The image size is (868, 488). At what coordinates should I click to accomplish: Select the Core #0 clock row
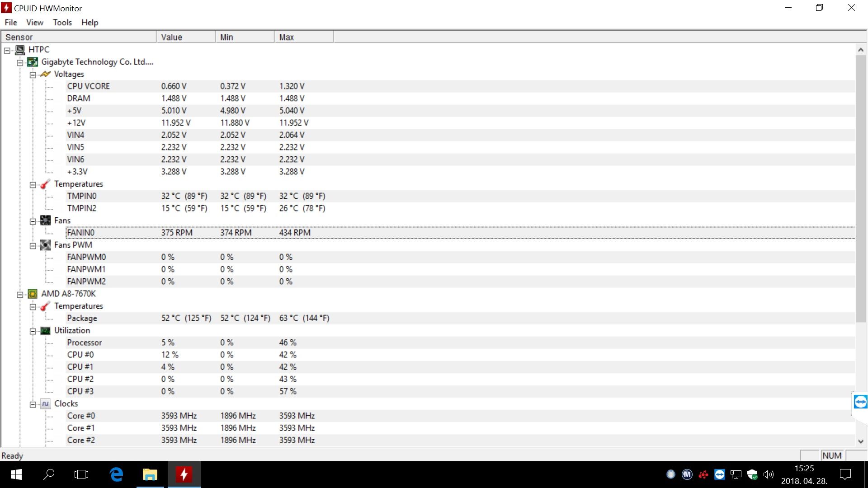[x=460, y=416]
